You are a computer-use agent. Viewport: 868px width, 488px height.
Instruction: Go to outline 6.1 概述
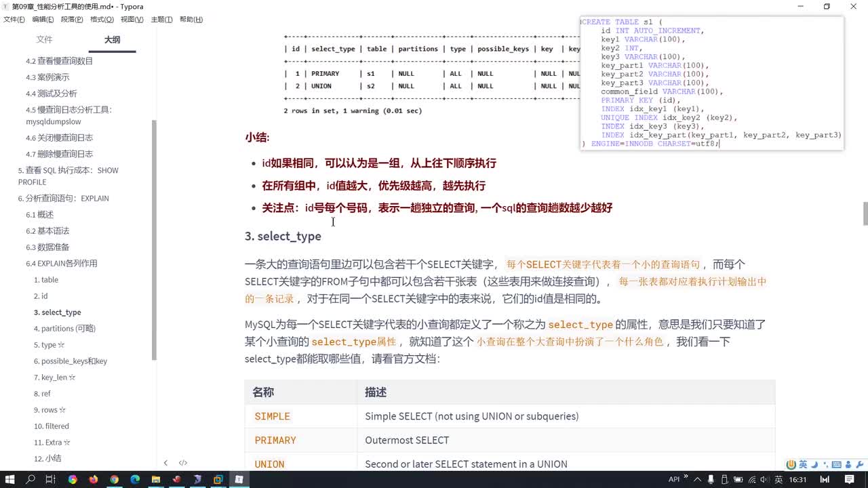[x=39, y=215]
